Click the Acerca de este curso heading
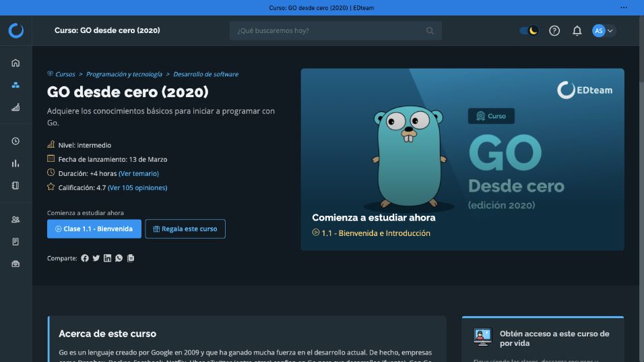The height and width of the screenshot is (362, 644). pyautogui.click(x=107, y=334)
